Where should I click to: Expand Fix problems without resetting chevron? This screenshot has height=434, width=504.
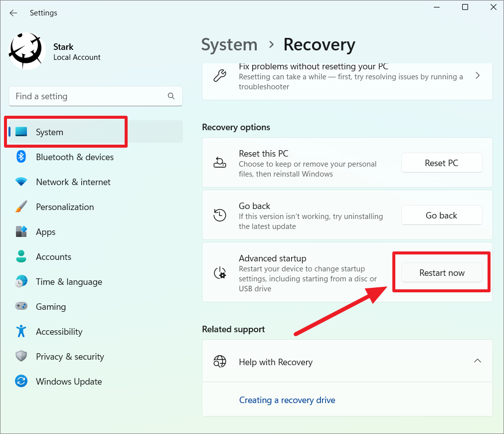point(477,76)
